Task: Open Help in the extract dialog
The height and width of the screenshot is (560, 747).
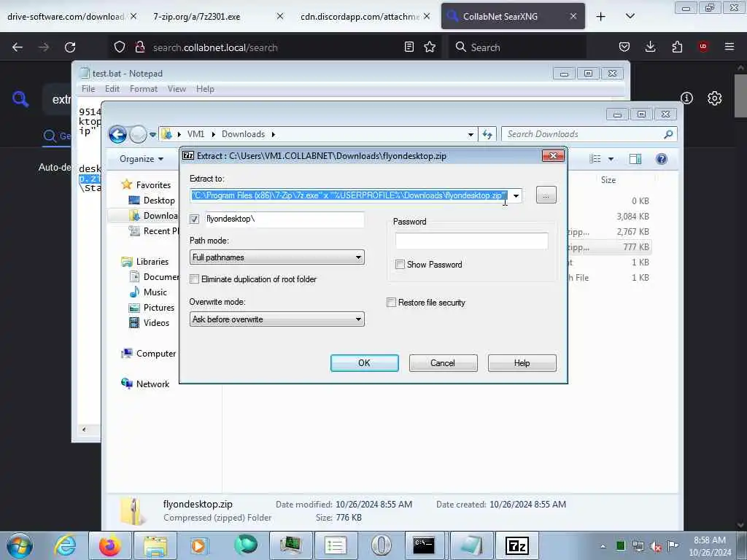Action: pyautogui.click(x=522, y=363)
